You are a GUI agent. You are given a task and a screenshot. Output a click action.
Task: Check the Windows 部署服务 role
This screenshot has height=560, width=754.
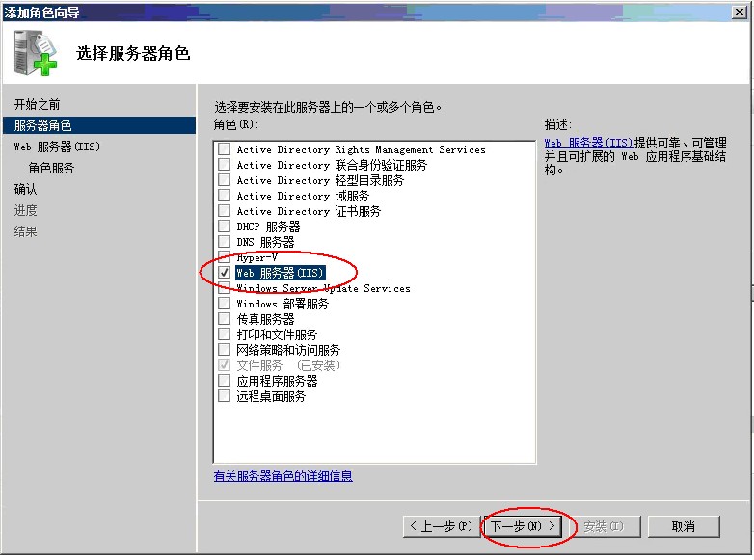[x=224, y=304]
